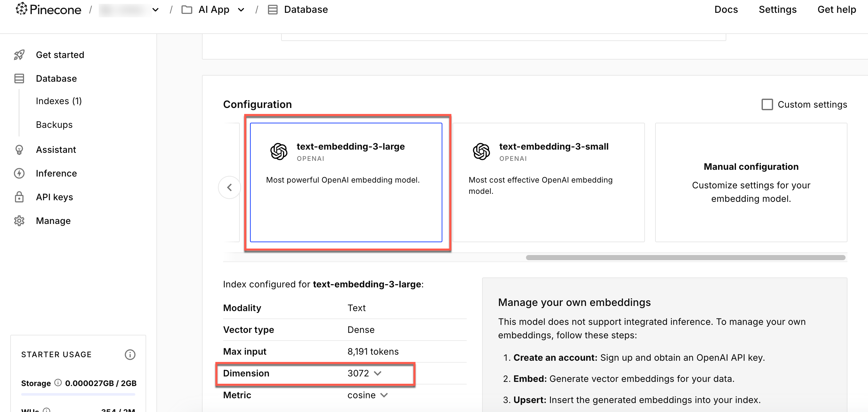Open the Docs link
This screenshot has height=412, width=868.
click(726, 9)
